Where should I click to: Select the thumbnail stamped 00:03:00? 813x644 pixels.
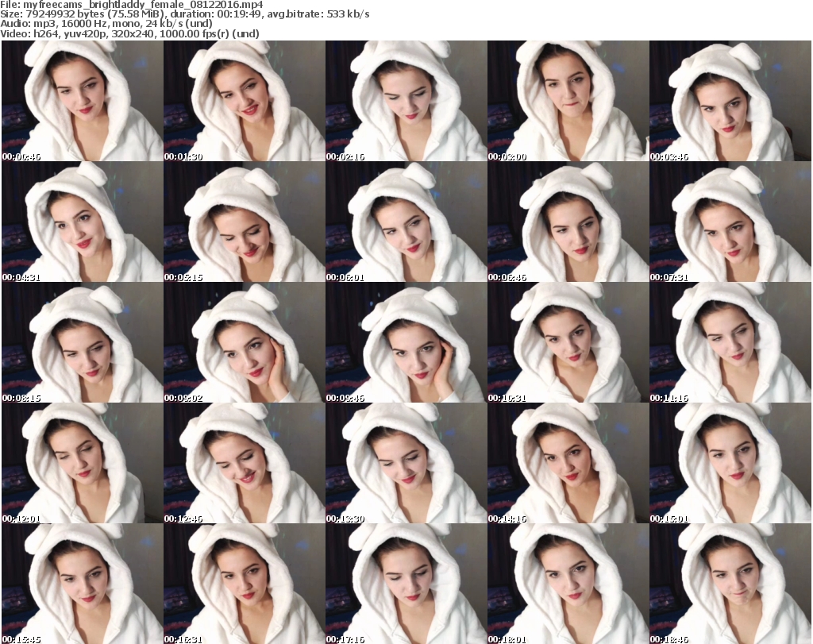pyautogui.click(x=568, y=101)
